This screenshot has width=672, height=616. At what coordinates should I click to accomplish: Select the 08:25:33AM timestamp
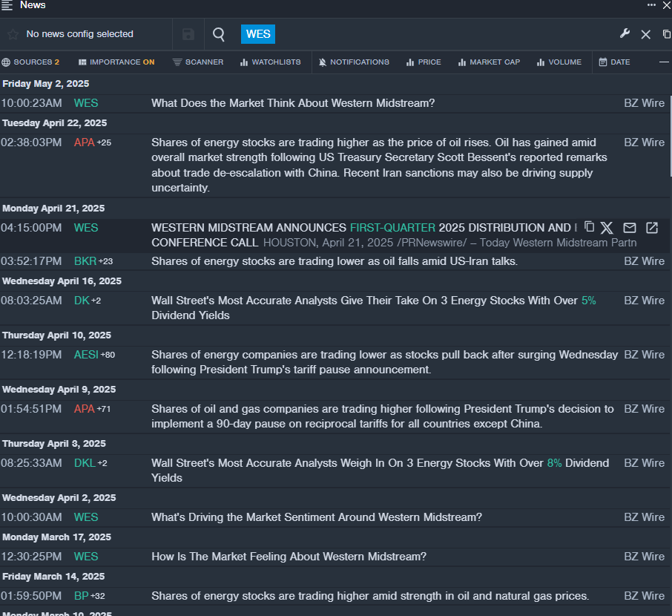(31, 463)
